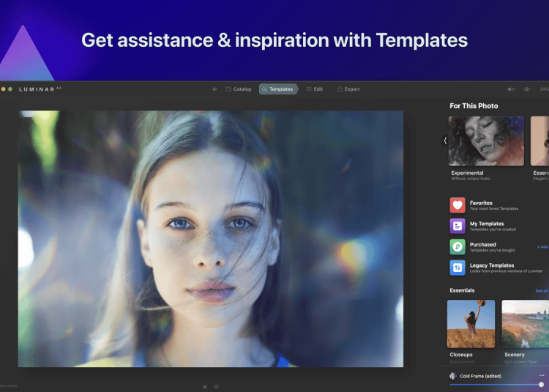Open Cold Frame three-dots options menu
The width and height of the screenshot is (549, 392).
[x=541, y=375]
